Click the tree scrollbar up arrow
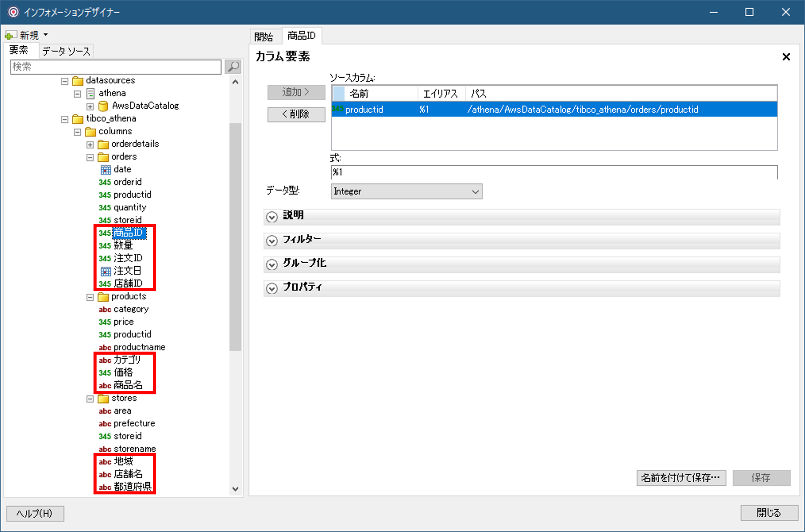The height and width of the screenshot is (532, 805). pos(235,82)
